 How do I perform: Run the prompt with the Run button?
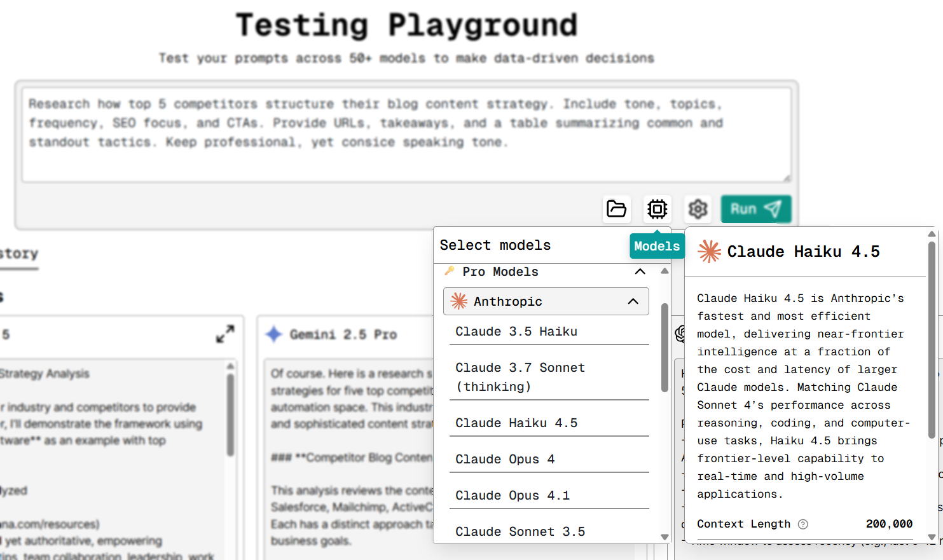[x=756, y=208]
